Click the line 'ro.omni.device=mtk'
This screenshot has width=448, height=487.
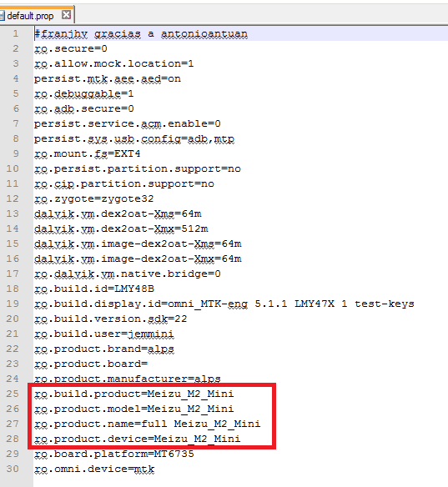[x=94, y=469]
